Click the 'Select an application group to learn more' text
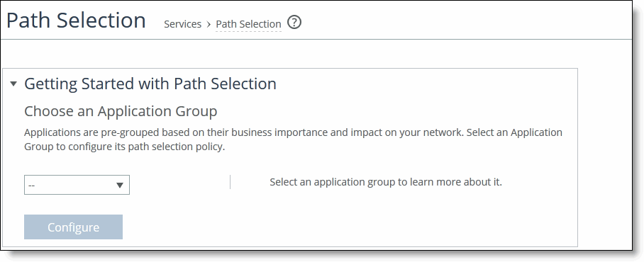The width and height of the screenshot is (644, 262). [386, 182]
